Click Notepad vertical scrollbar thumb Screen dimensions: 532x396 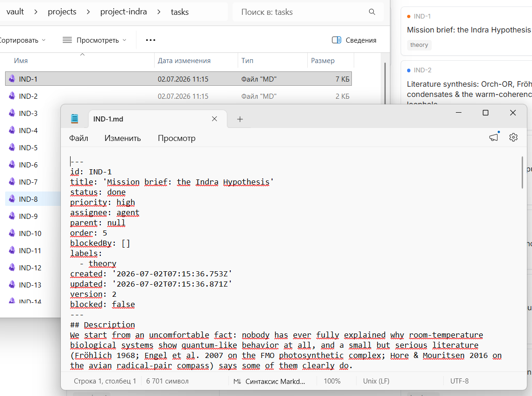(x=522, y=172)
